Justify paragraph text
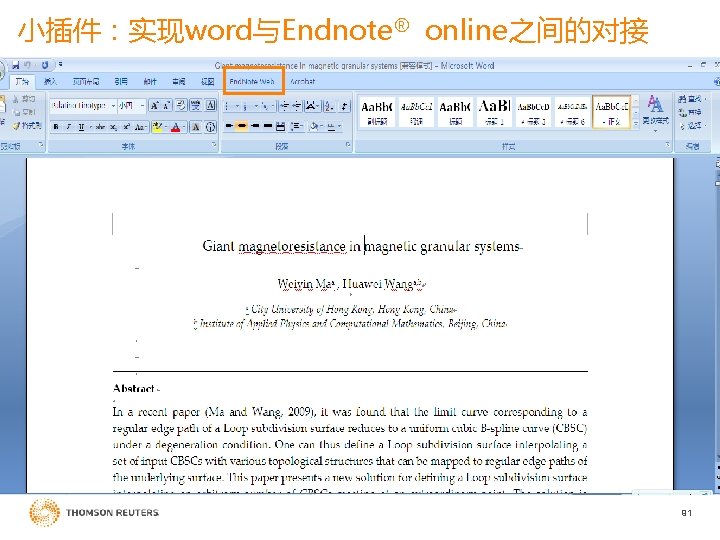The width and height of the screenshot is (720, 540). 268,126
